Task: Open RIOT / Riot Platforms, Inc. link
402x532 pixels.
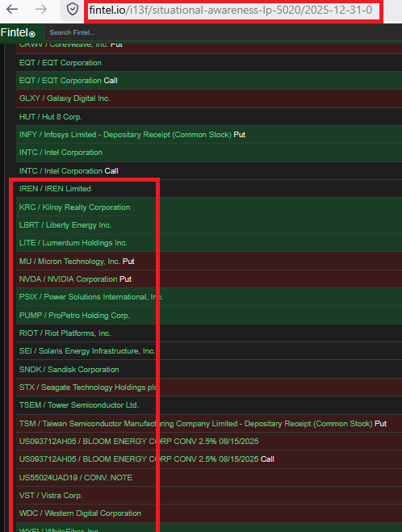Action: 65,333
